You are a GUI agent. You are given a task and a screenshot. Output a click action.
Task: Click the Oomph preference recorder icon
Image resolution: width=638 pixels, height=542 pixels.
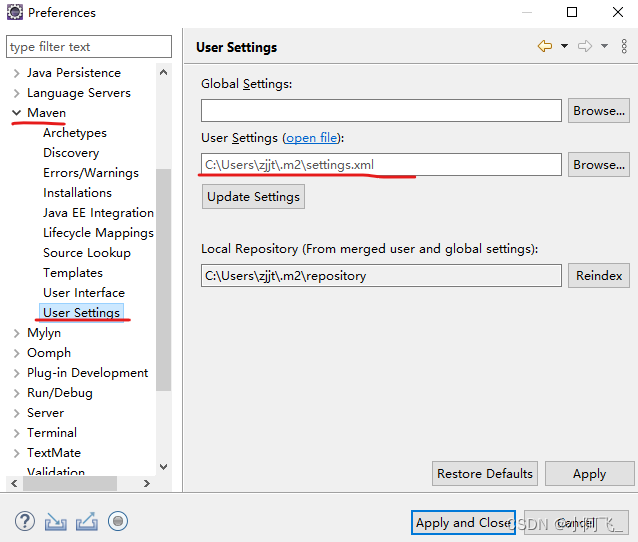(x=118, y=521)
